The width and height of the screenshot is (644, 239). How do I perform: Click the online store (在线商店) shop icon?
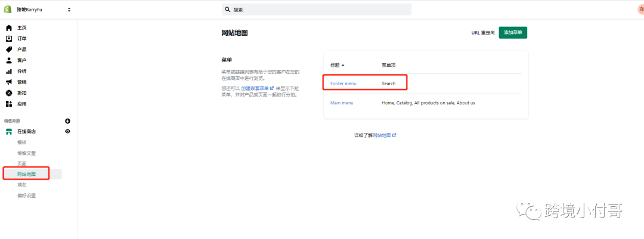[9, 132]
